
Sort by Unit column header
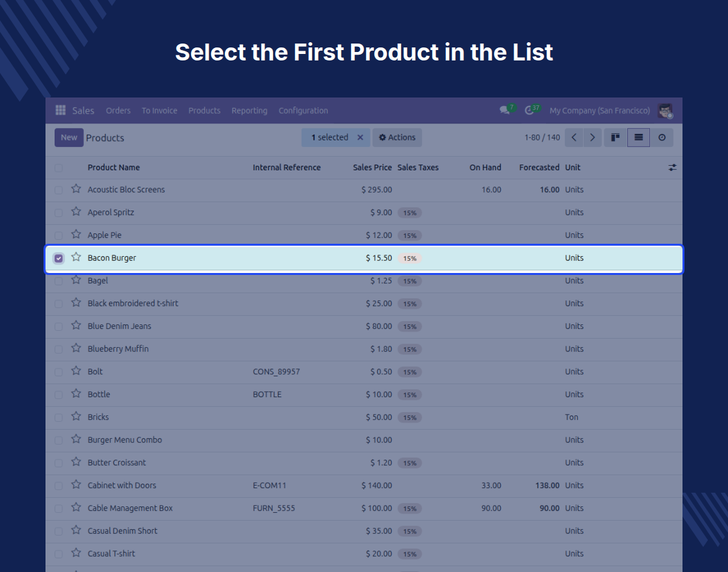[573, 168]
